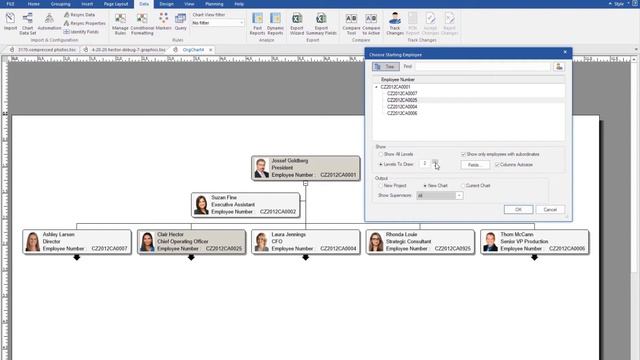This screenshot has width=640, height=360.
Task: Toggle the Tree view button in dialog
Action: (385, 67)
